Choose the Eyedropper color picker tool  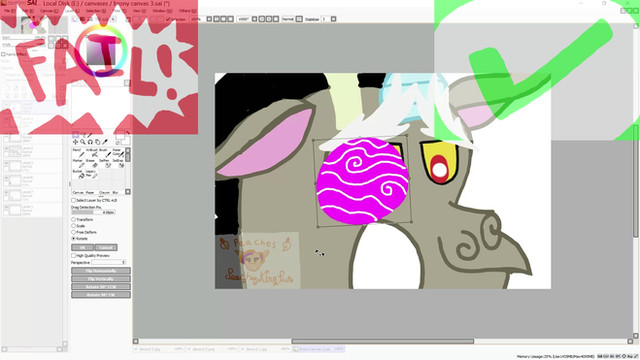(105, 142)
